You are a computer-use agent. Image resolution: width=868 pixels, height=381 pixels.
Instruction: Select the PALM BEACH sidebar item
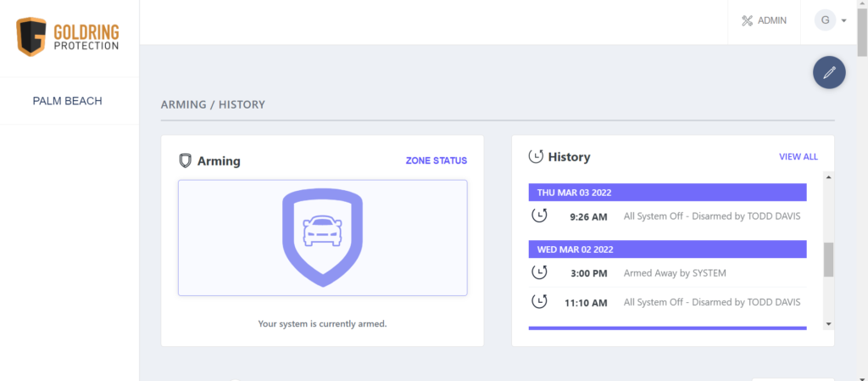click(68, 101)
